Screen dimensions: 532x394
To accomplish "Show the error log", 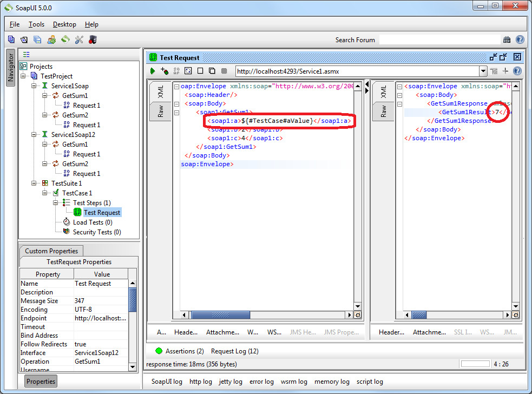I will click(x=261, y=382).
